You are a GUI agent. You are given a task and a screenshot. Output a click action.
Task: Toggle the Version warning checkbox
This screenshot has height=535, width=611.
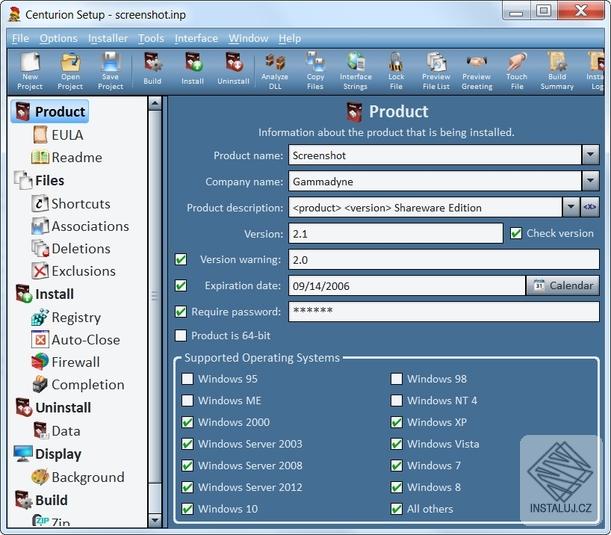coord(181,260)
